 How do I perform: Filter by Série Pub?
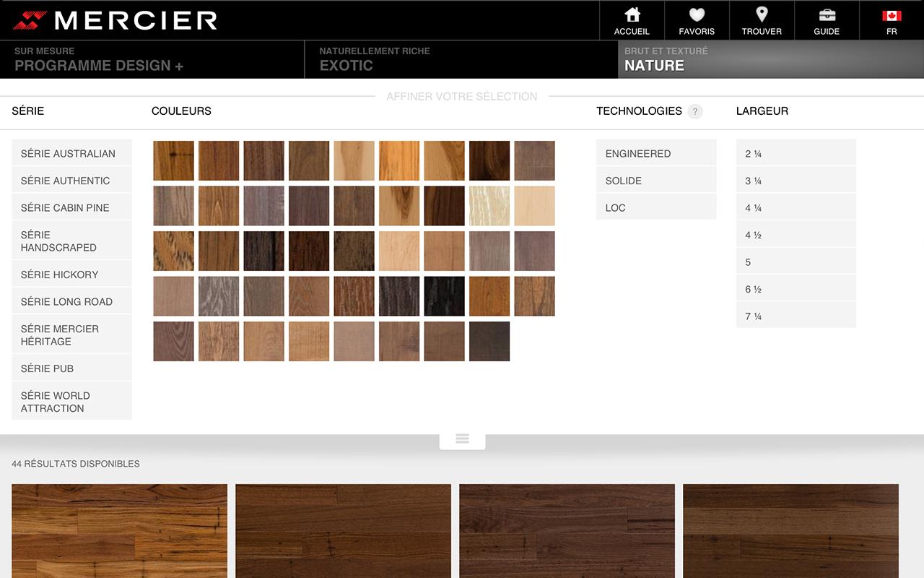point(71,368)
